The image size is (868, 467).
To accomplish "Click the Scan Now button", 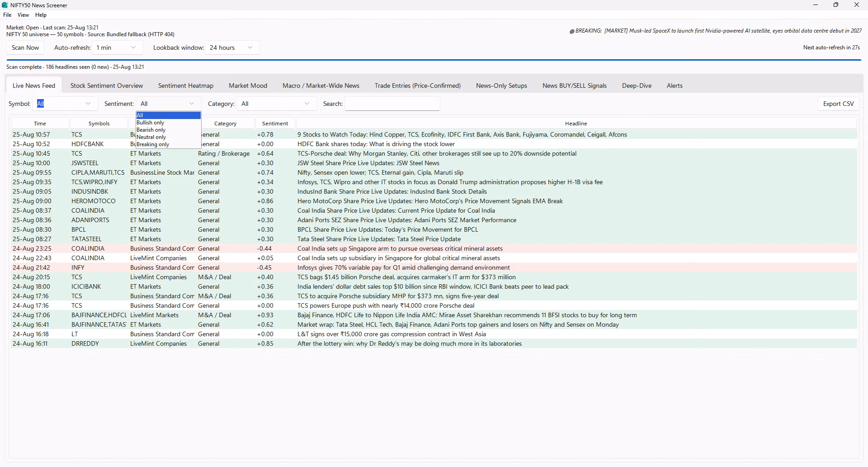I will click(25, 48).
